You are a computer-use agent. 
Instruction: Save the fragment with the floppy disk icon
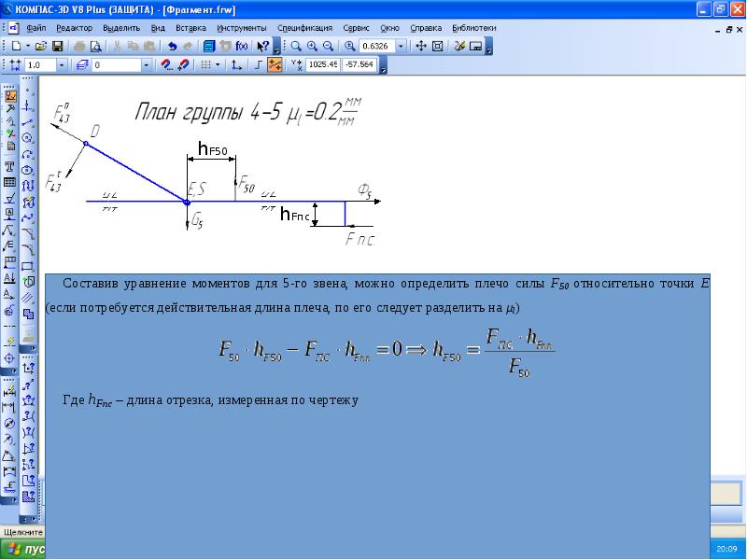click(x=57, y=46)
